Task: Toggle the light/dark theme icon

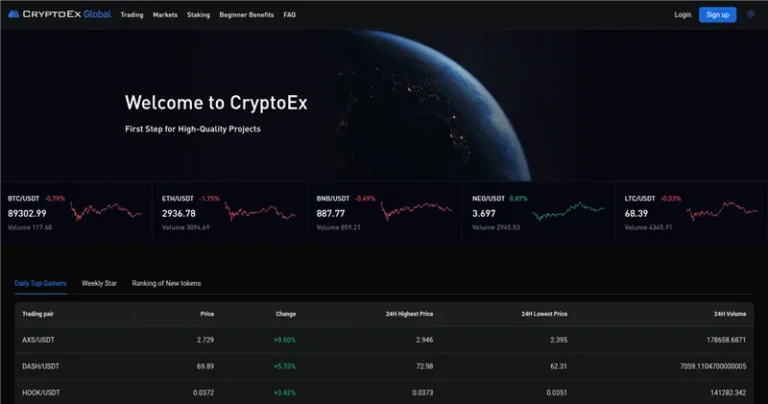Action: point(751,15)
